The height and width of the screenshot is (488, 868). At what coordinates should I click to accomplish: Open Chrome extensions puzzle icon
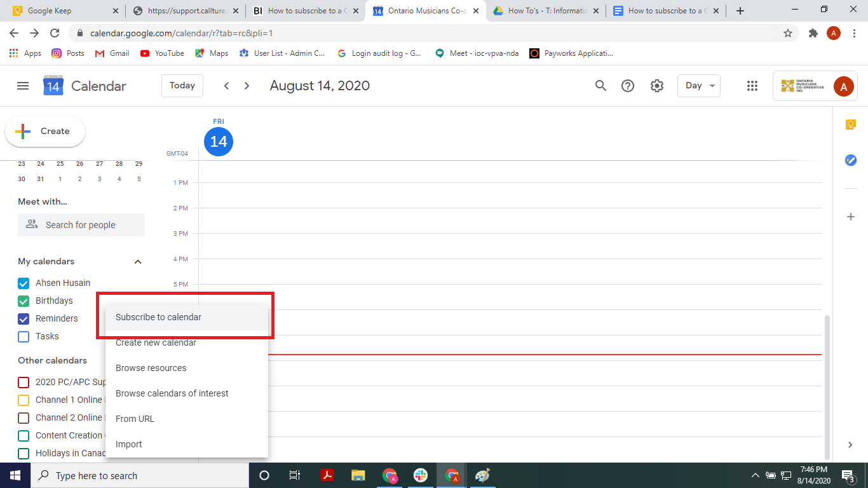pyautogui.click(x=813, y=33)
